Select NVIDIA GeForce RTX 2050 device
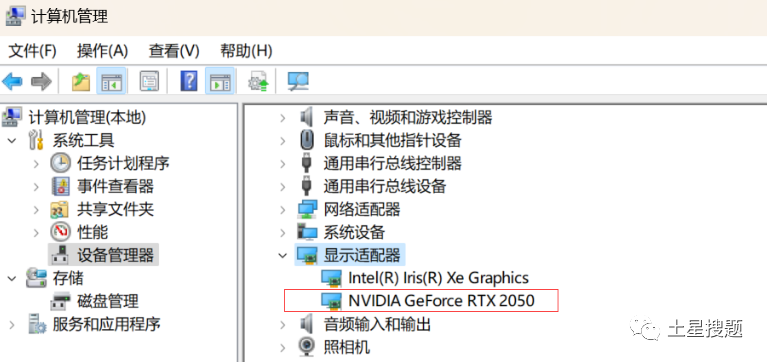767x362 pixels. coord(441,300)
